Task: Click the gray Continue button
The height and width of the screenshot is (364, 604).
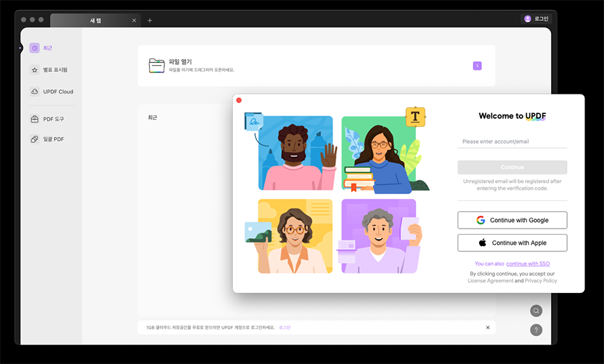Action: click(x=512, y=168)
